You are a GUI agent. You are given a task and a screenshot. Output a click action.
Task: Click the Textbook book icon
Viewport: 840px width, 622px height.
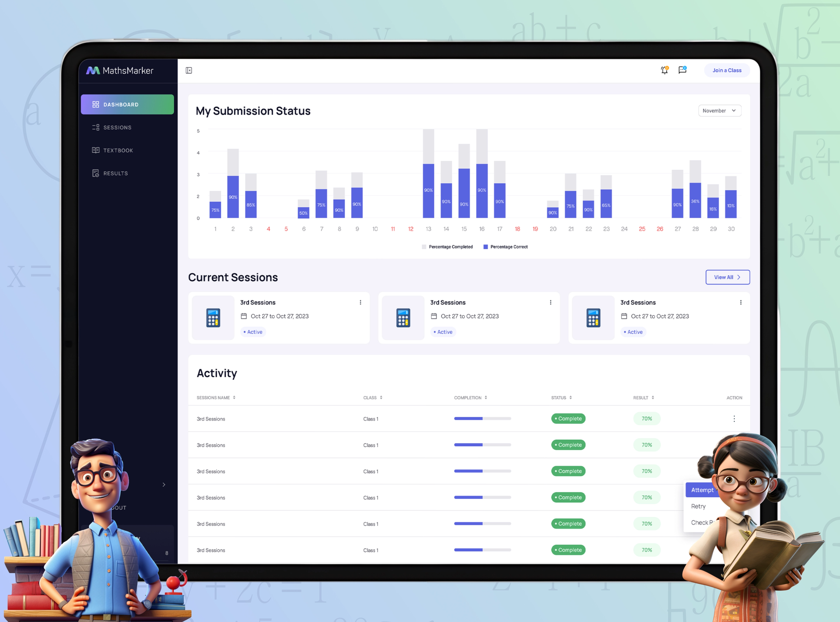point(96,150)
